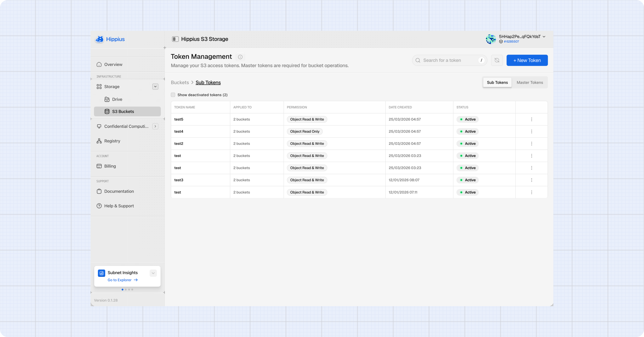644x337 pixels.
Task: Open the three-dot menu for token test3
Action: pos(531,180)
